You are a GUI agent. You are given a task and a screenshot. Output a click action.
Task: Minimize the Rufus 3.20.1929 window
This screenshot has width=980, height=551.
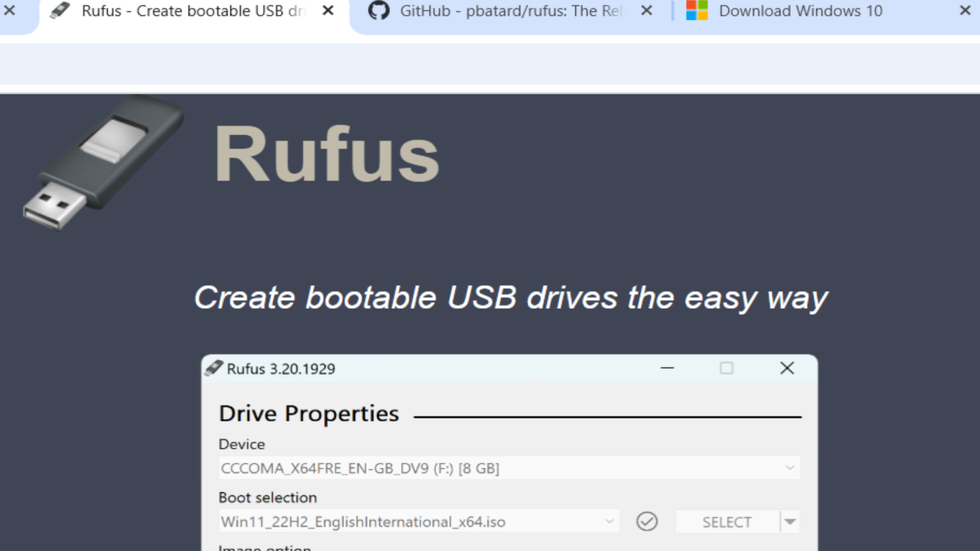[x=667, y=368]
